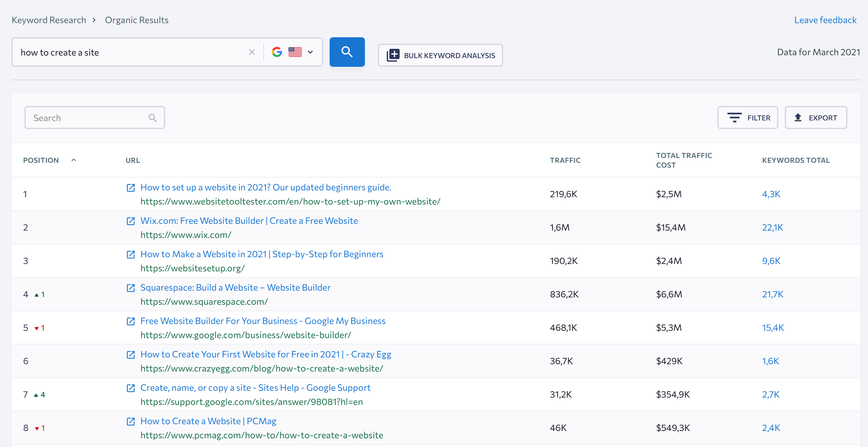Screen dimensions: 868x447
Task: Click the 836,2K traffic value
Action: tap(564, 294)
